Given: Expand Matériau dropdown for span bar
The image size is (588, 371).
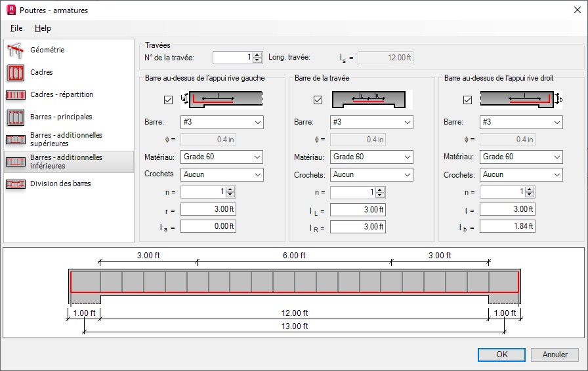Looking at the screenshot, I should [371, 157].
